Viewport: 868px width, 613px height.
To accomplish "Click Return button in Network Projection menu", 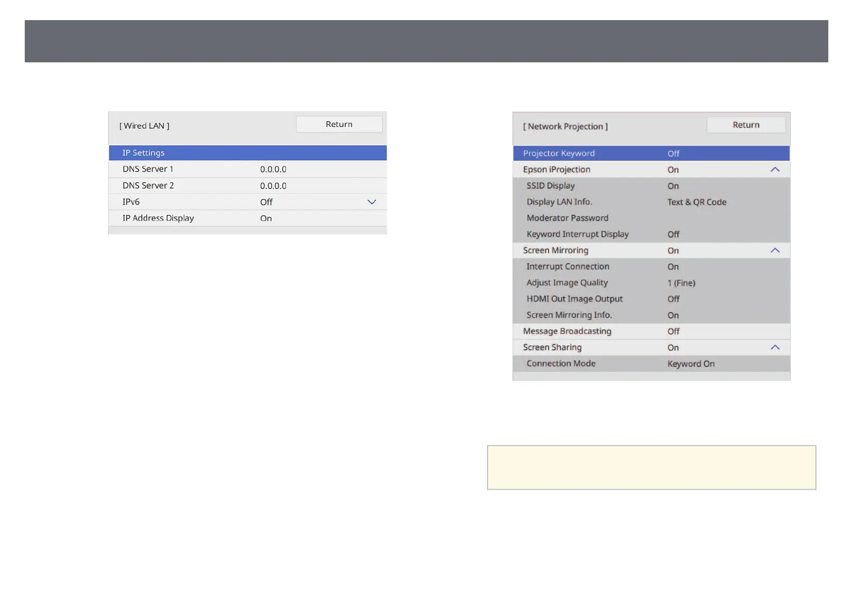I will [745, 125].
